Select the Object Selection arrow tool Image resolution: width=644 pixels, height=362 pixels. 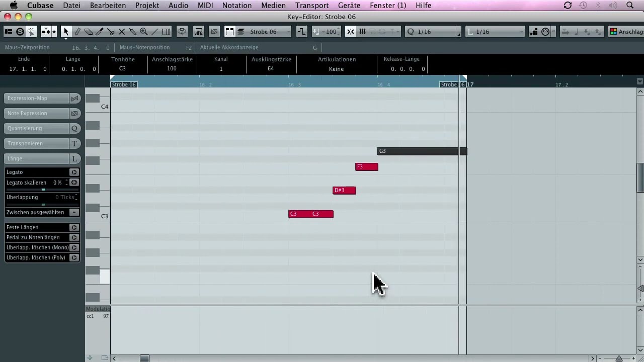(x=66, y=32)
